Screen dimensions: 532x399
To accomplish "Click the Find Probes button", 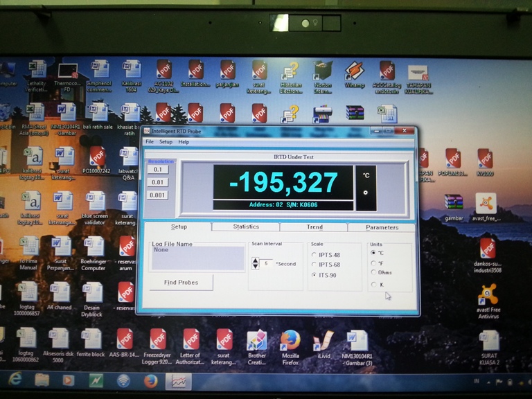I will 179,282.
